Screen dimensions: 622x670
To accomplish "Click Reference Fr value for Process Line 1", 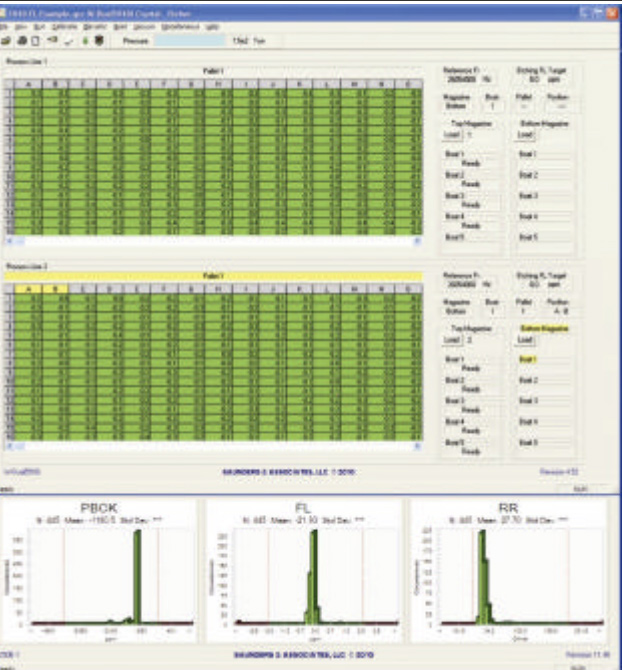I will click(461, 79).
